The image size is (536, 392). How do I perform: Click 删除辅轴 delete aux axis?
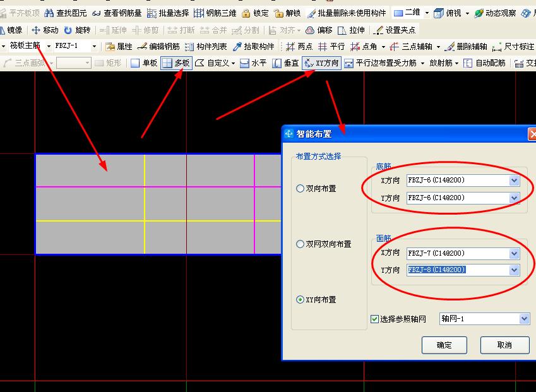[x=466, y=47]
